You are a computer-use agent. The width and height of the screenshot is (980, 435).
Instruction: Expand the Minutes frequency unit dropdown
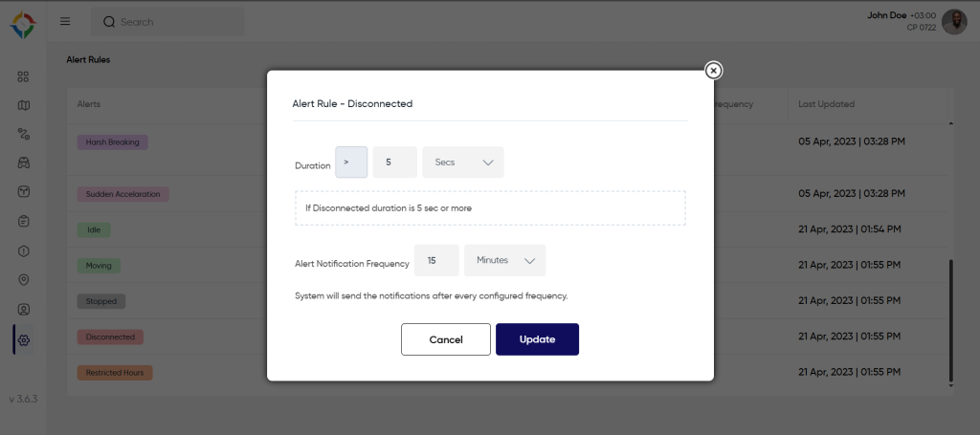[504, 260]
